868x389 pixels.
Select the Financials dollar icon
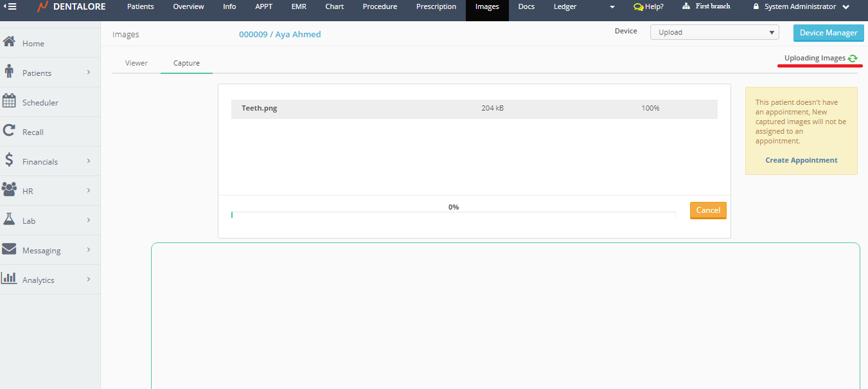pyautogui.click(x=9, y=161)
